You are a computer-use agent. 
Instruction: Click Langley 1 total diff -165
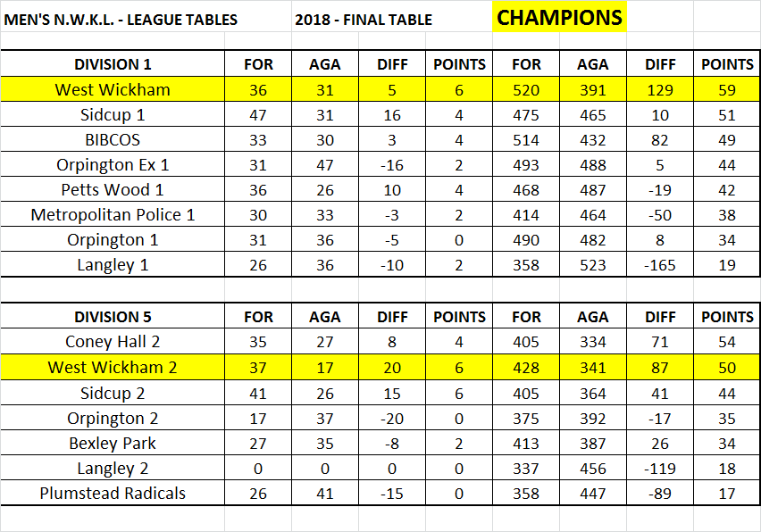pos(660,264)
